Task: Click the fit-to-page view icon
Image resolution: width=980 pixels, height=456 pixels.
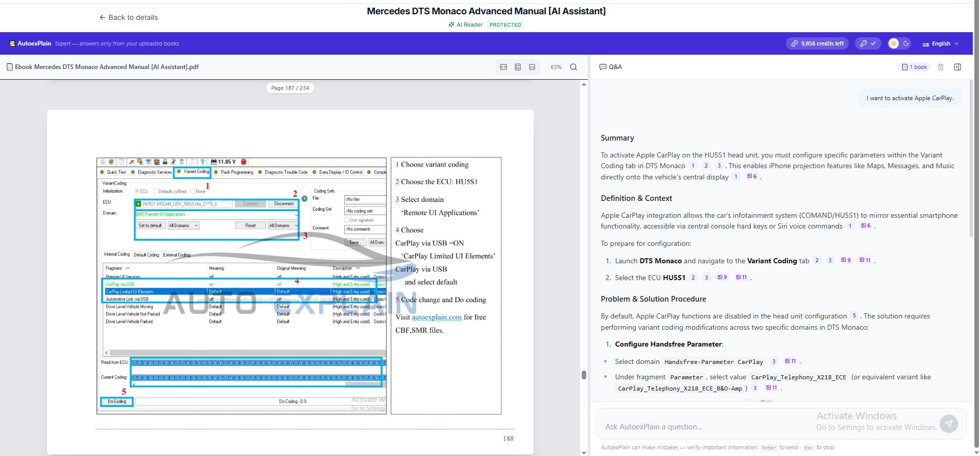Action: pos(518,67)
